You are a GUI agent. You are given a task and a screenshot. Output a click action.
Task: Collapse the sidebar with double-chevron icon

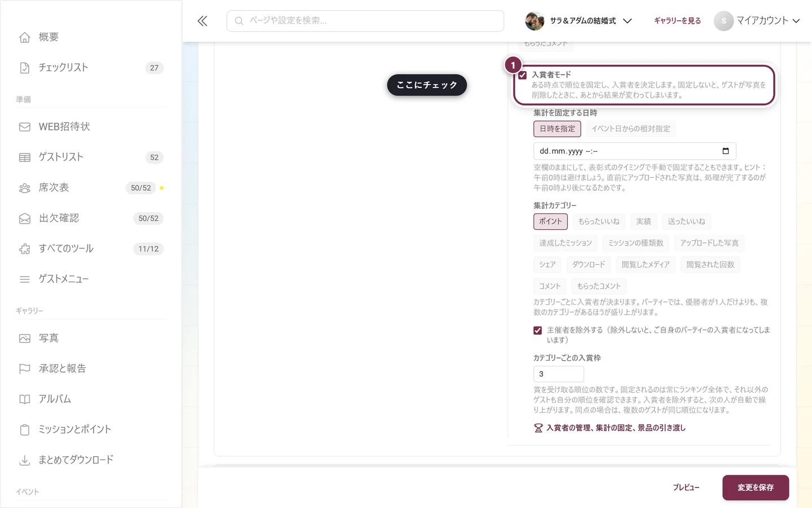[202, 21]
